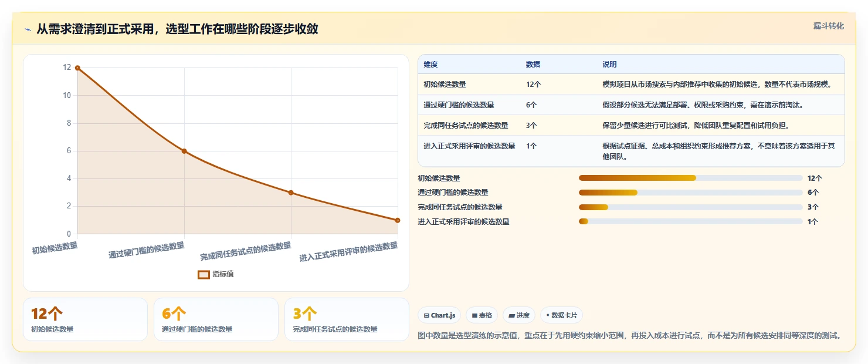Select the chart data point at value 3
868x364 pixels.
tap(291, 193)
